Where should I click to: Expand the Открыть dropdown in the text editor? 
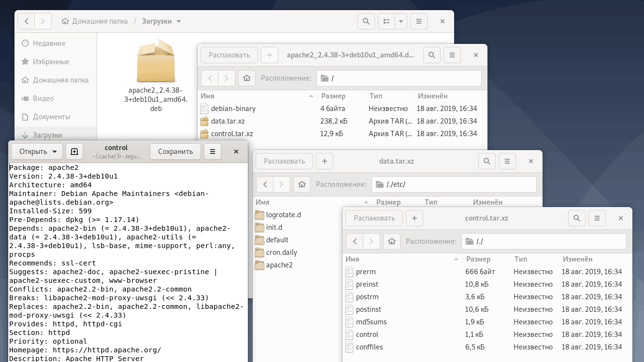54,152
